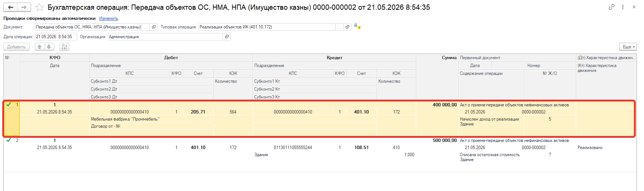The width and height of the screenshot is (644, 191).
Task: Click the credit КПС link in row 1
Action: pyautogui.click(x=293, y=112)
